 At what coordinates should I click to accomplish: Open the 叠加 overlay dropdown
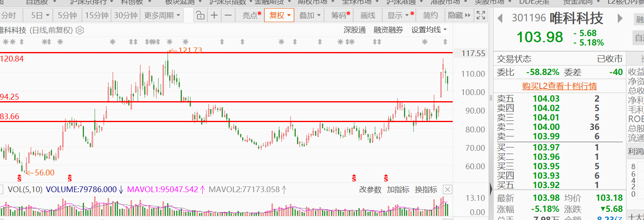310,16
